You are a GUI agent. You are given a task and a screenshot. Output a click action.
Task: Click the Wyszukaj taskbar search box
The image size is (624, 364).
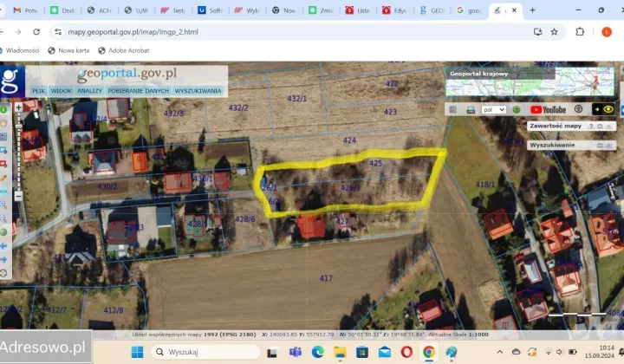(205, 352)
